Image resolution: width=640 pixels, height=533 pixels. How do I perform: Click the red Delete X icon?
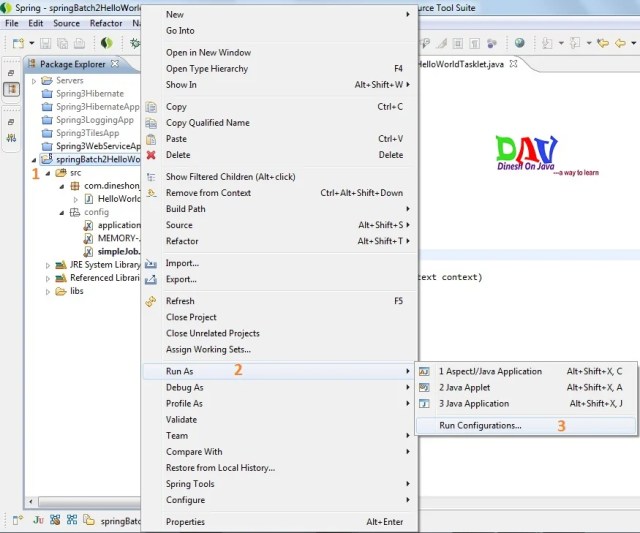151,155
